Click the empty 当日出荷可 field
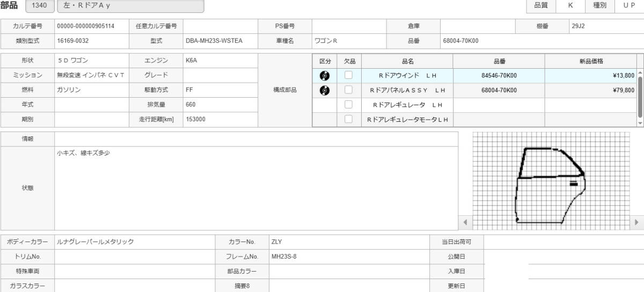Viewport: 644px width, 292px height. pos(563,242)
